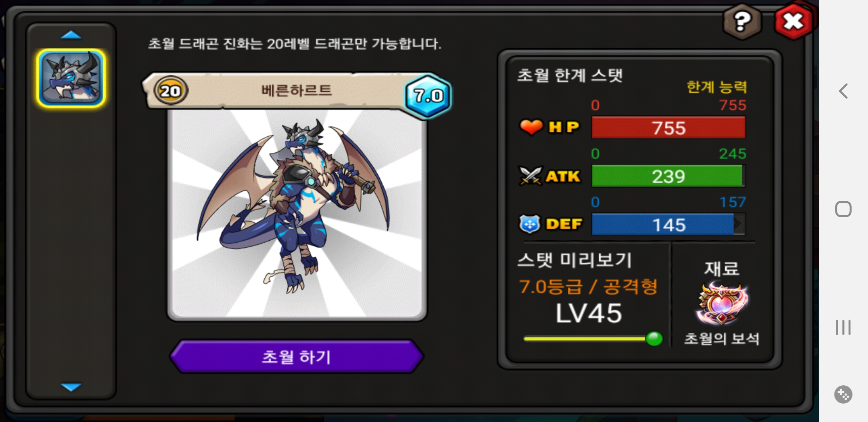Open the question mark help icon

click(x=742, y=21)
